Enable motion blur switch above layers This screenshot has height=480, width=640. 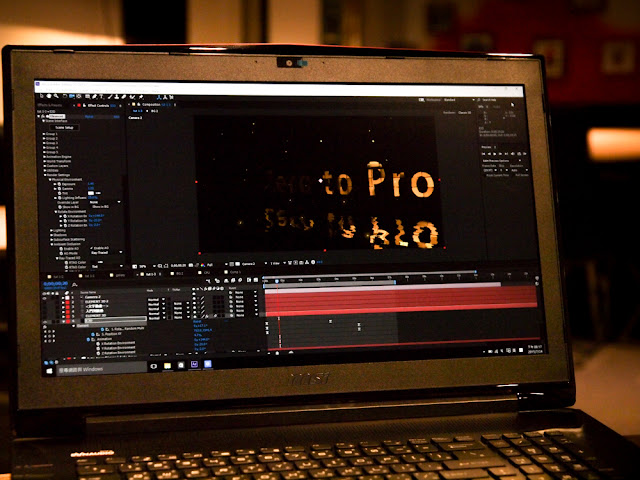pos(240,280)
